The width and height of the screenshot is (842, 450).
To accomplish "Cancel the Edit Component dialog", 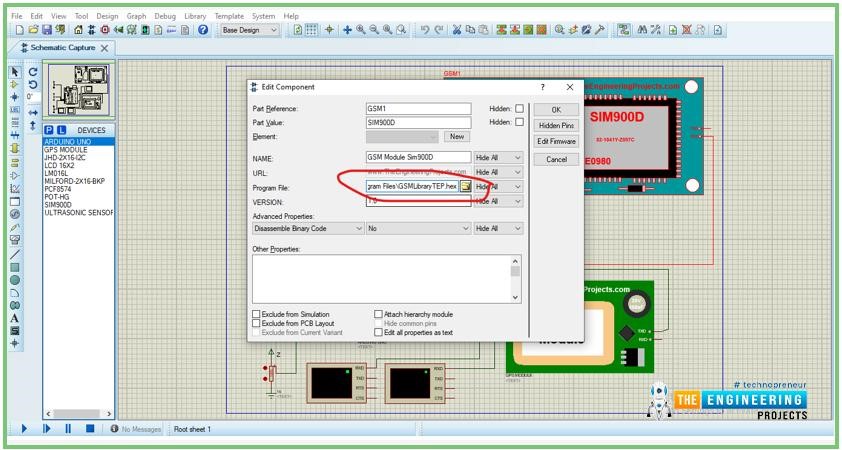I will (556, 159).
